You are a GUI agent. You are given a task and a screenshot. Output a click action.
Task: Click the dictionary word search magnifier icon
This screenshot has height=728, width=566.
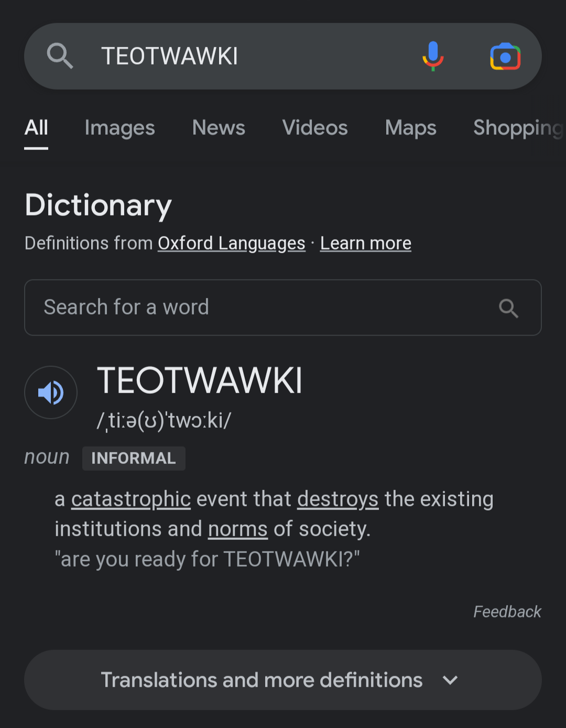(x=508, y=308)
